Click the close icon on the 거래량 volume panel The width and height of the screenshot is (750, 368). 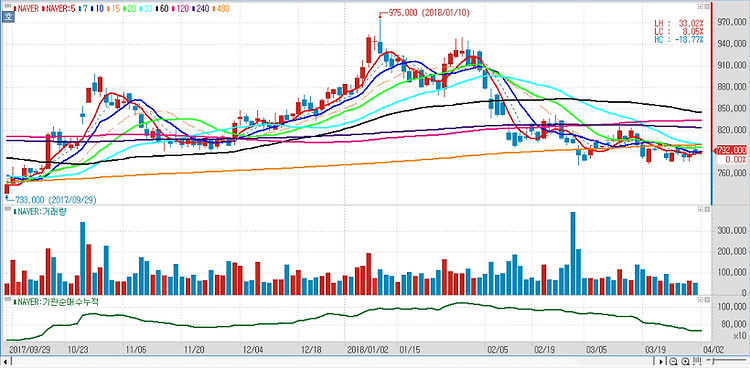706,210
